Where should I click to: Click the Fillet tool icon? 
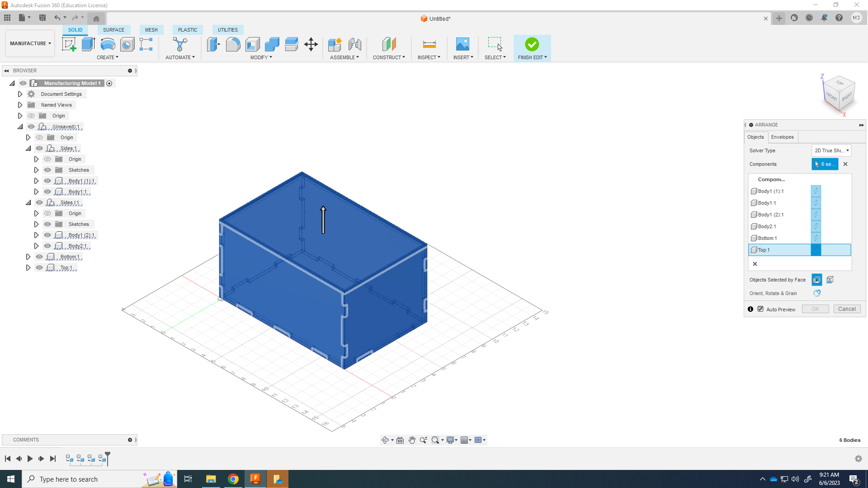click(x=233, y=44)
